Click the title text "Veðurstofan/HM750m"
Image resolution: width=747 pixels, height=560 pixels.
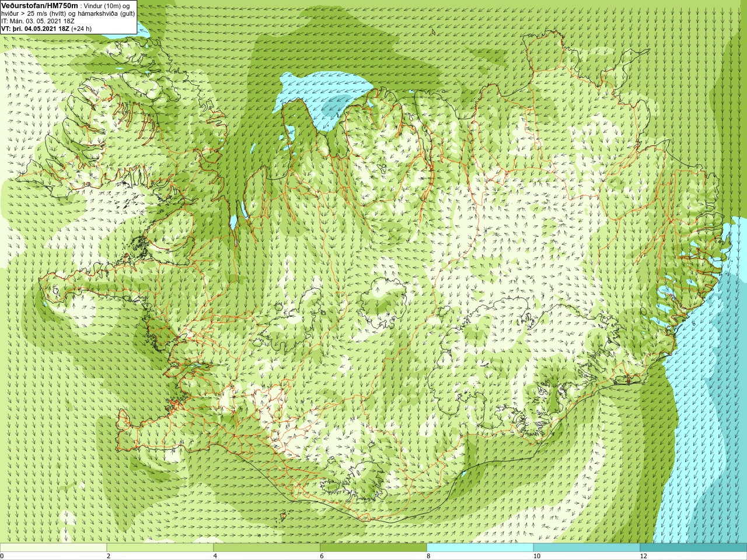click(40, 5)
